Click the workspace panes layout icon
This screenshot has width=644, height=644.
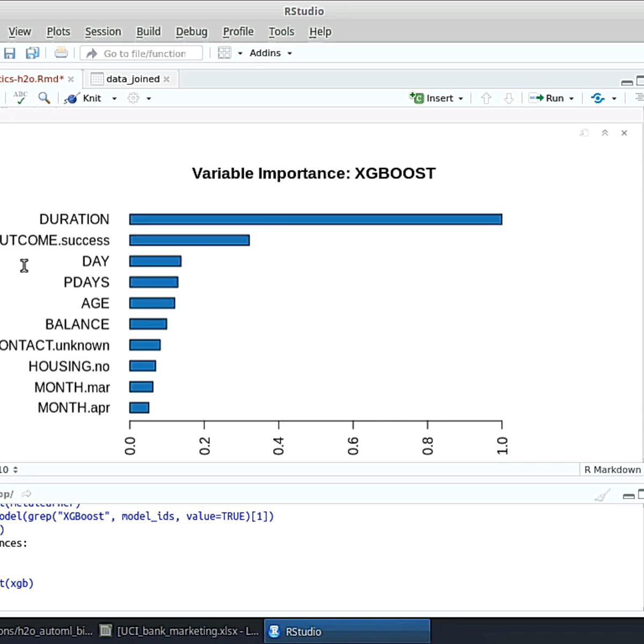pyautogui.click(x=224, y=53)
